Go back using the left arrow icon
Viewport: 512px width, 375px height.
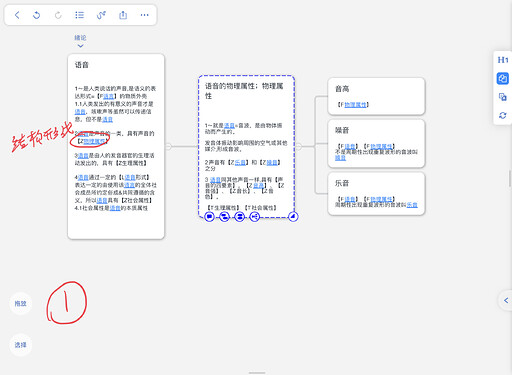coord(17,15)
